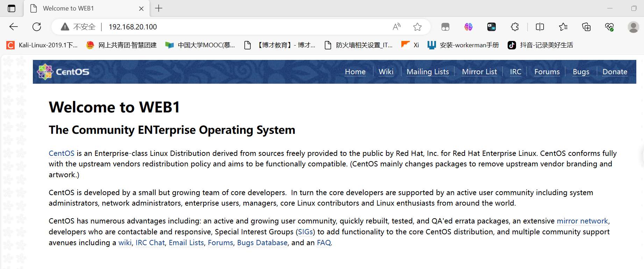Open the Kali-Linux-2019.1 bookmark
644x269 pixels.
(x=43, y=45)
